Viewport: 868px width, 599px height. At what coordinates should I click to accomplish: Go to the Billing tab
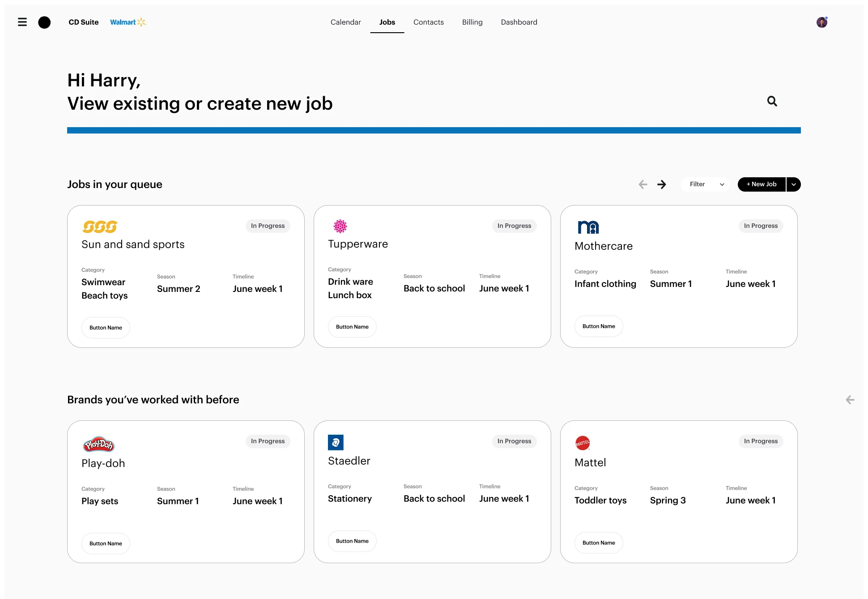pos(472,22)
